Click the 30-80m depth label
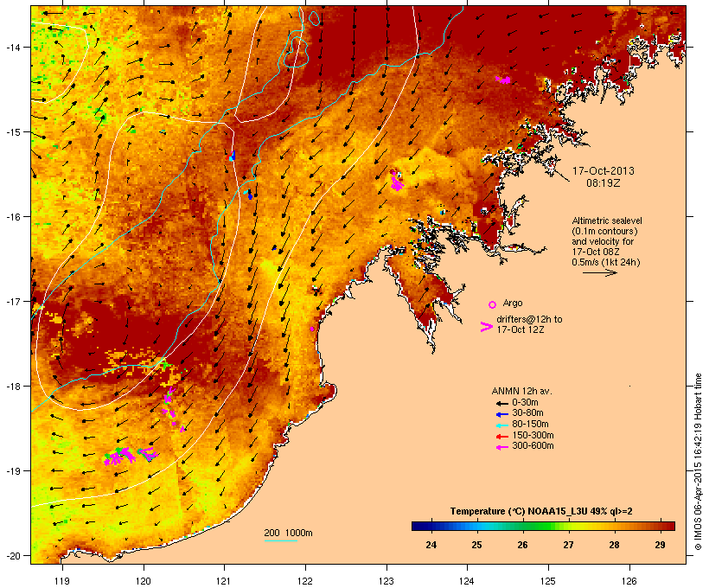 (527, 413)
